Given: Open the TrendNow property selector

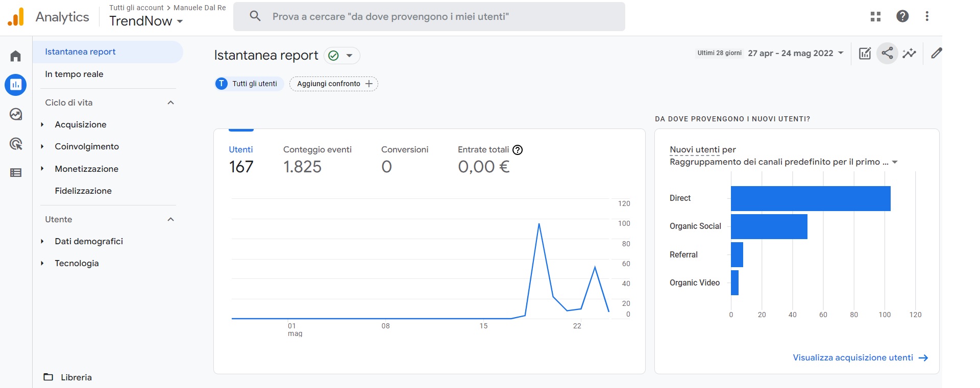Looking at the screenshot, I should coord(145,21).
